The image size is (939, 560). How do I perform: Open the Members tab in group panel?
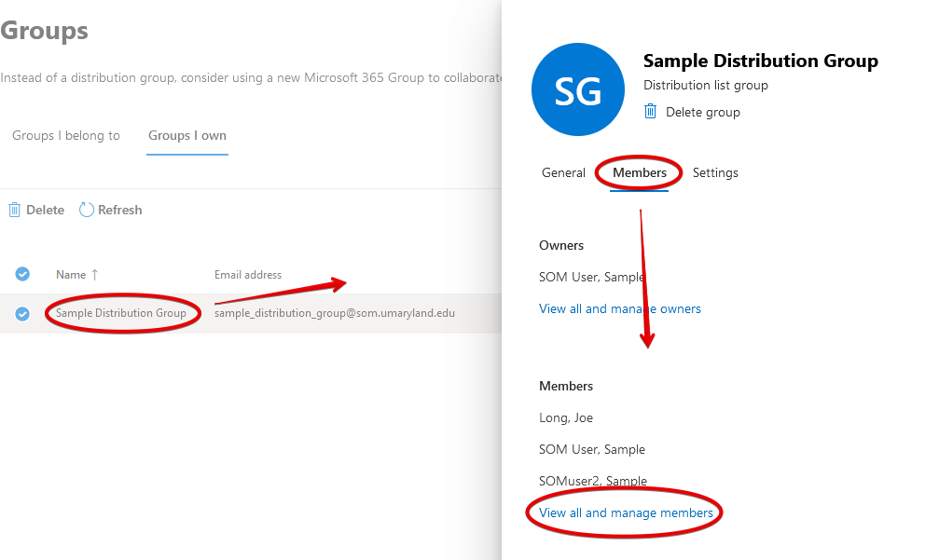(x=640, y=173)
